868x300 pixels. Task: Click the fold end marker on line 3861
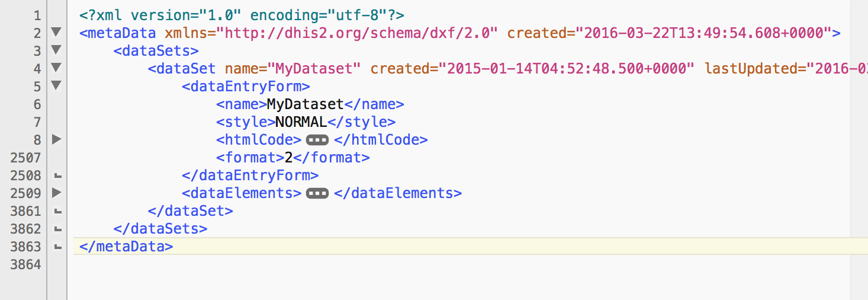click(57, 211)
